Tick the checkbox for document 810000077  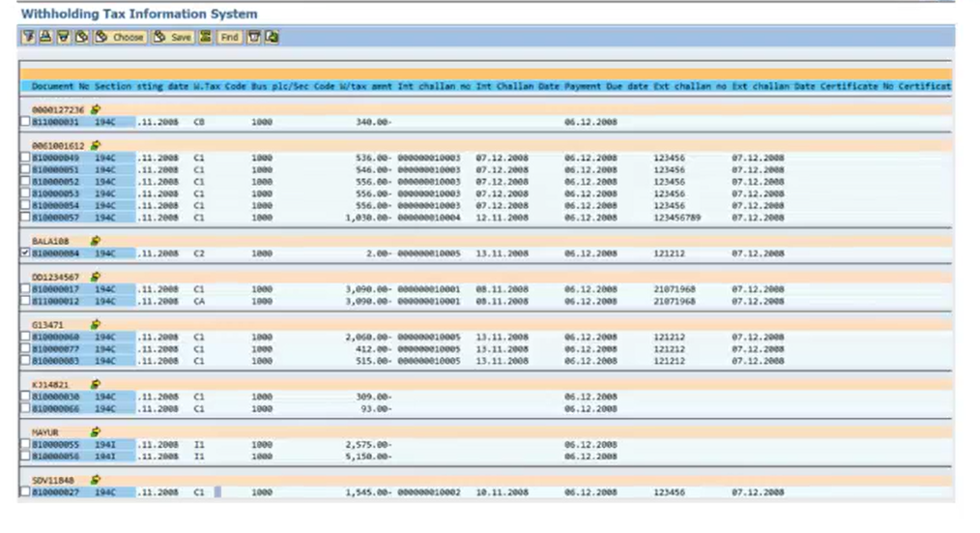[x=25, y=348]
